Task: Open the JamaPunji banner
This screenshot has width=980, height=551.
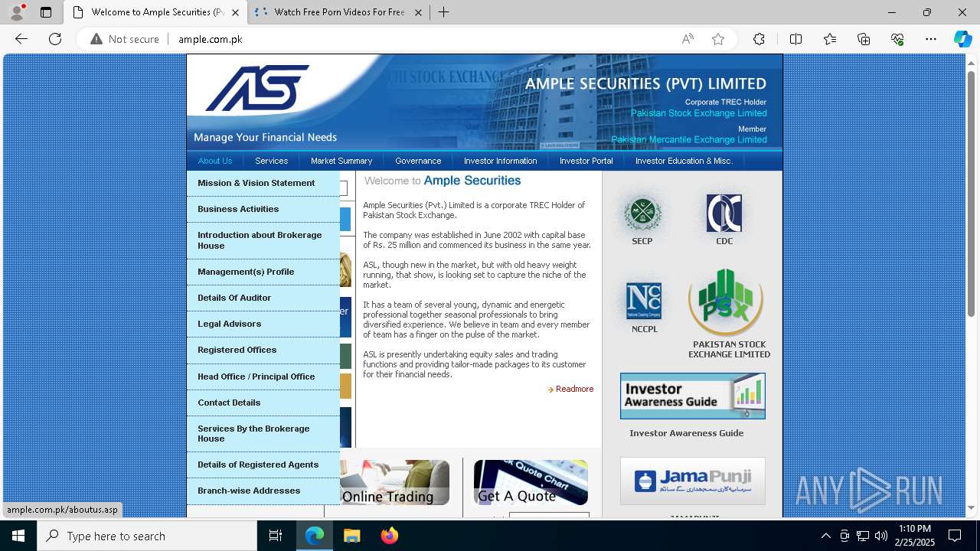Action: point(692,481)
